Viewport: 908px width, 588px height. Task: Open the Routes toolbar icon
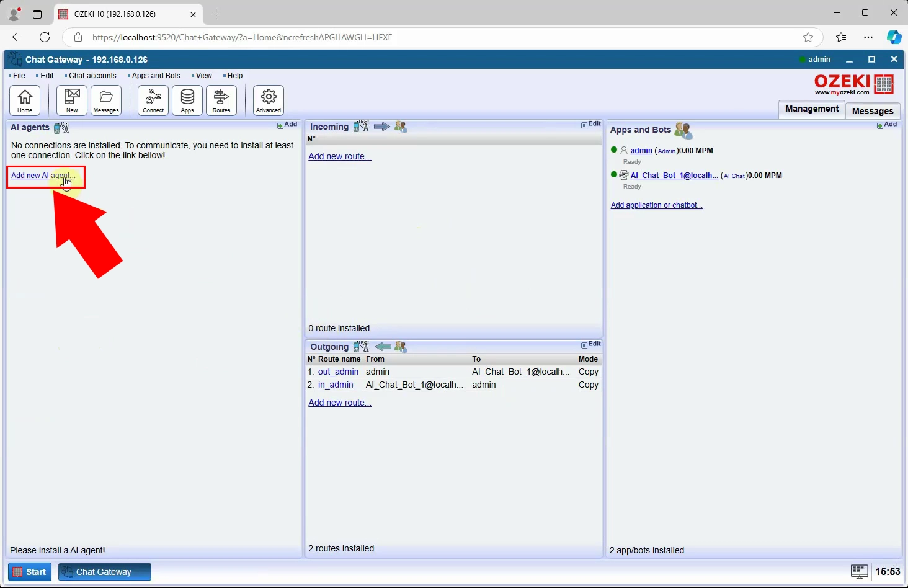tap(221, 100)
